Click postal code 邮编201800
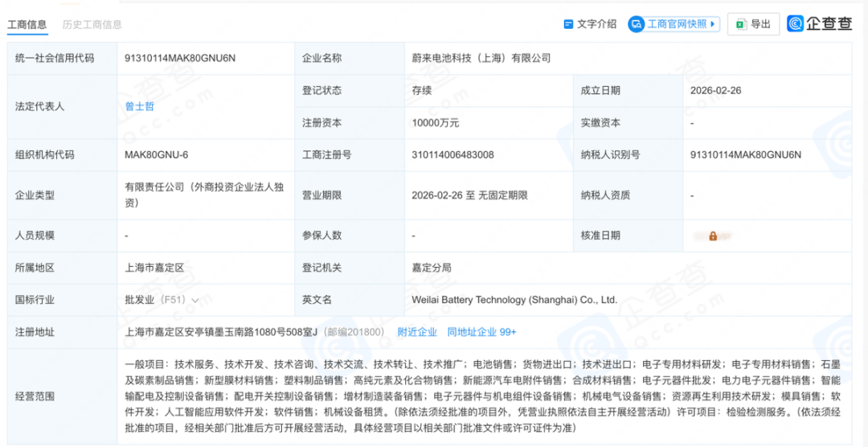The height and width of the screenshot is (447, 868). (354, 332)
